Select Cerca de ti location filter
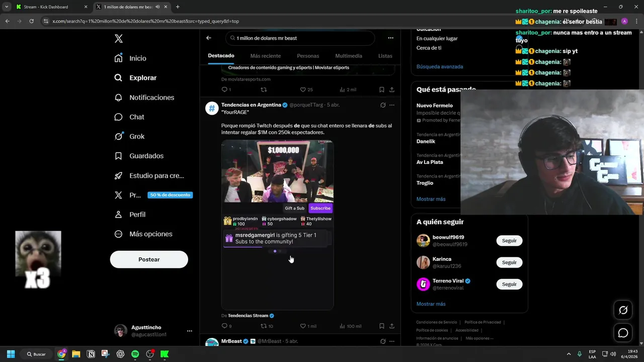This screenshot has height=362, width=644. (429, 48)
